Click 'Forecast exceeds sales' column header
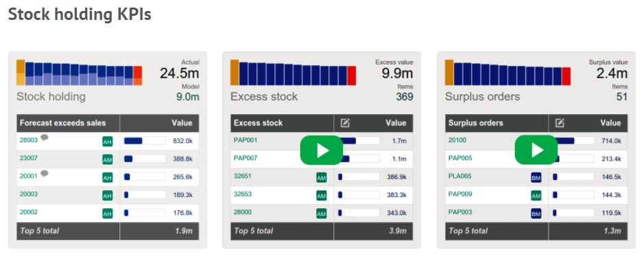Image resolution: width=644 pixels, height=259 pixels. 63,123
